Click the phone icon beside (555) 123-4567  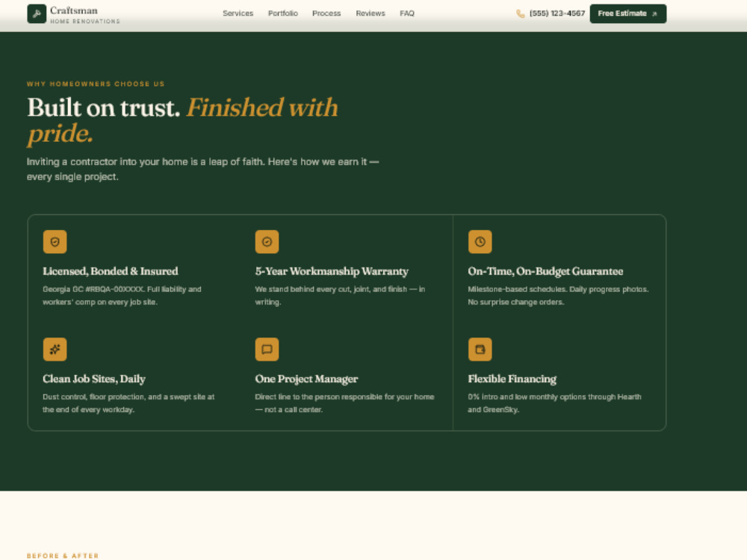point(520,13)
